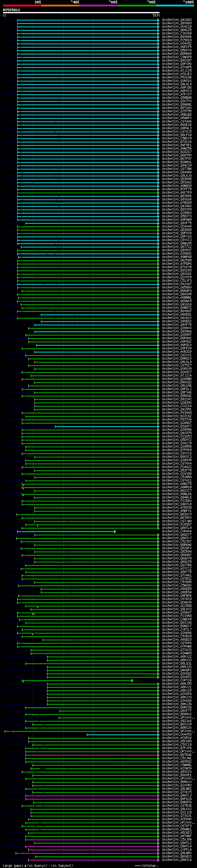Select hit label UniRef100_O24048
The height and width of the screenshot is (868, 197).
[x=176, y=226]
